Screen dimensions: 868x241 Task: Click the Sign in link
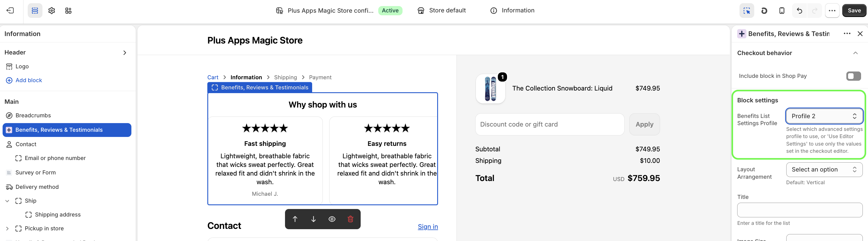[428, 227]
